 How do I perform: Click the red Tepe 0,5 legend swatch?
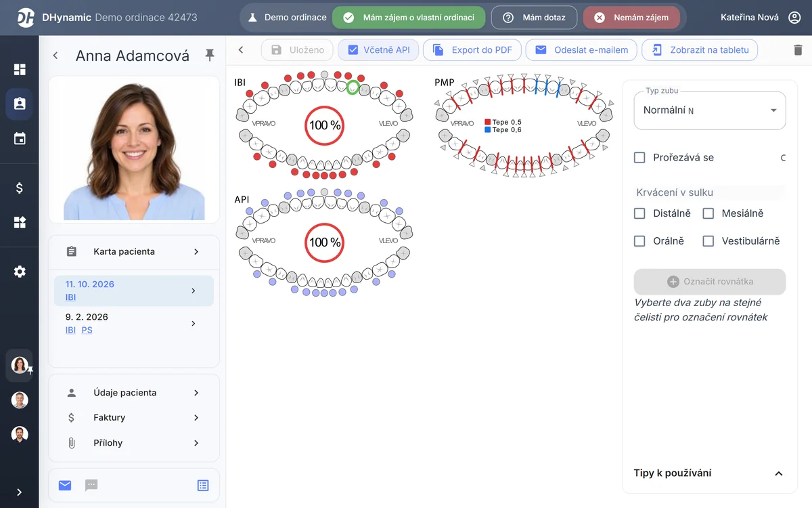(x=488, y=123)
